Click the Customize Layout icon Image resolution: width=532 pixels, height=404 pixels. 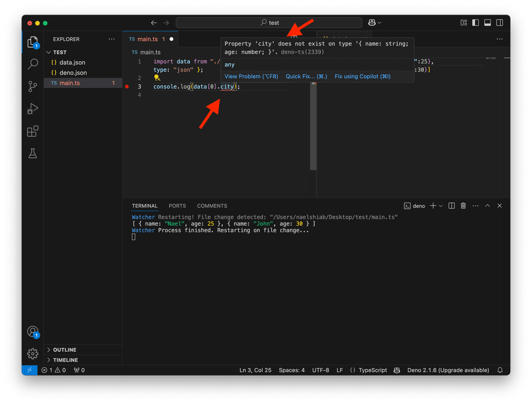464,23
